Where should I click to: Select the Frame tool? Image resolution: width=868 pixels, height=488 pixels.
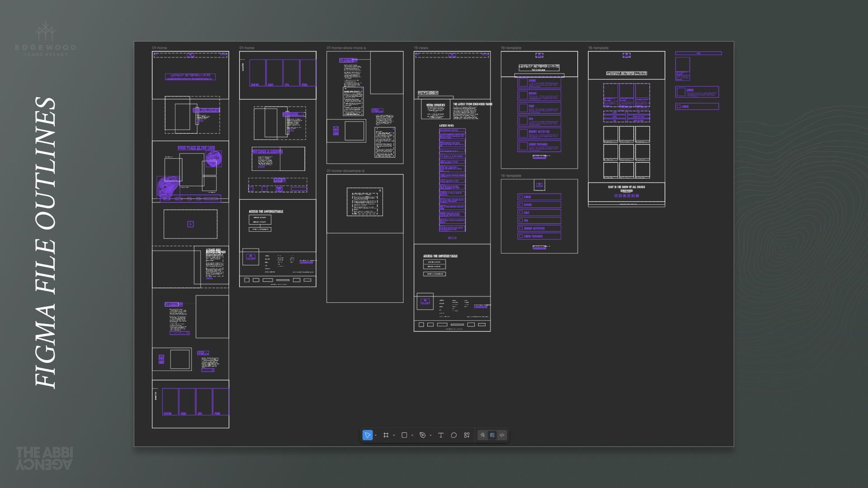[x=386, y=435]
